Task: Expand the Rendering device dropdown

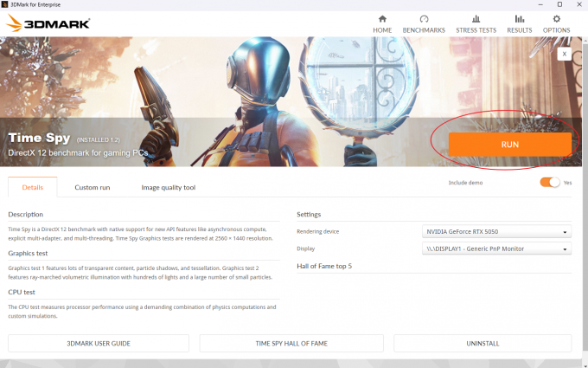Action: point(496,232)
